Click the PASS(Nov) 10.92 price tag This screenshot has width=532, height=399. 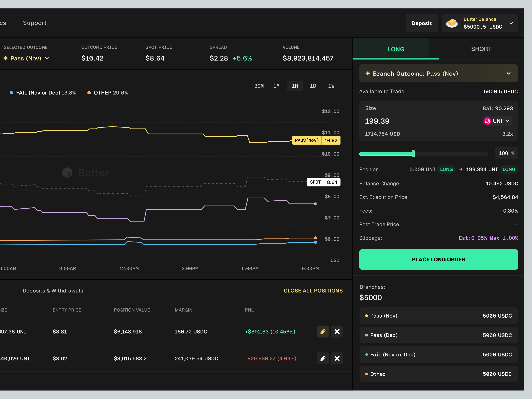316,140
